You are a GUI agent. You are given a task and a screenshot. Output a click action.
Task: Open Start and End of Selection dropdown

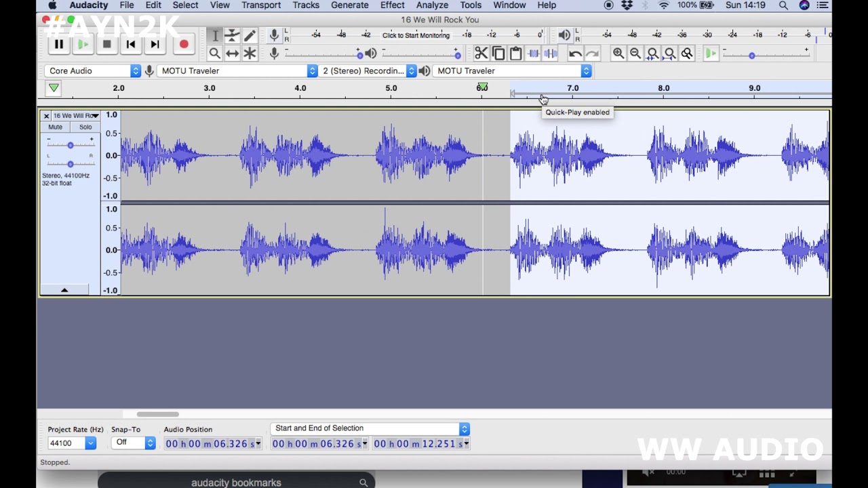370,429
